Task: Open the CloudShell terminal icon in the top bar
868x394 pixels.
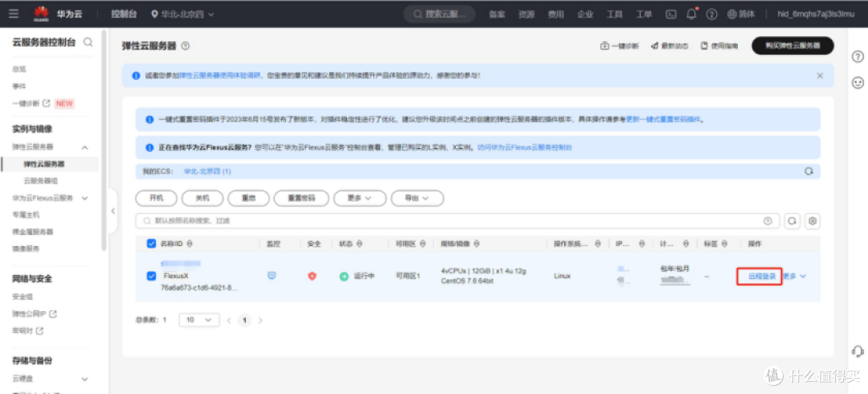Action: pos(671,14)
